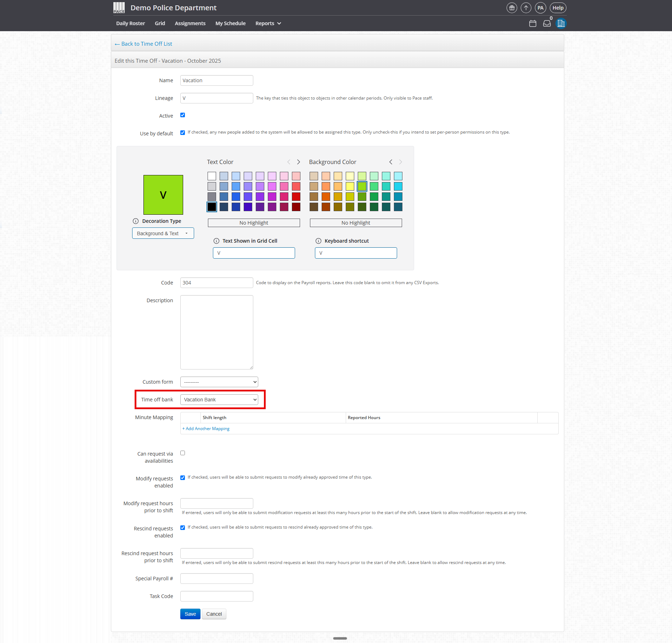Click the info icon beside Text Shown in Grid Cell
672x643 pixels.
(x=216, y=241)
